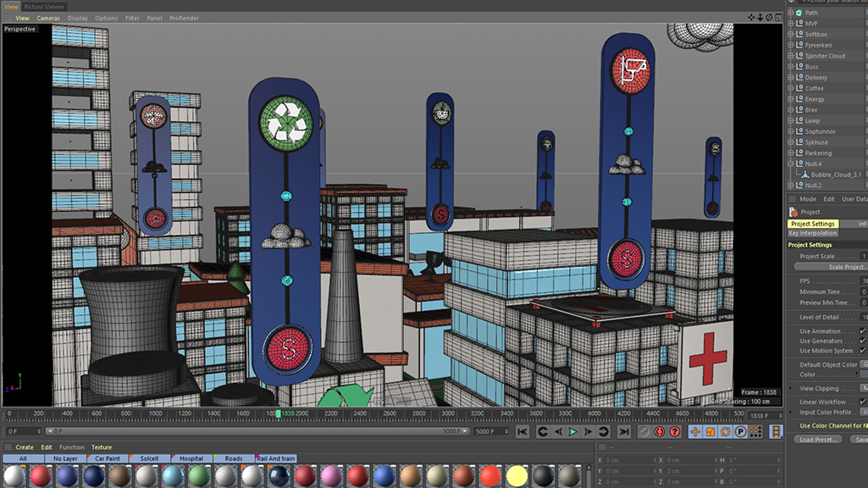Jump to next keyframe button

click(x=604, y=431)
